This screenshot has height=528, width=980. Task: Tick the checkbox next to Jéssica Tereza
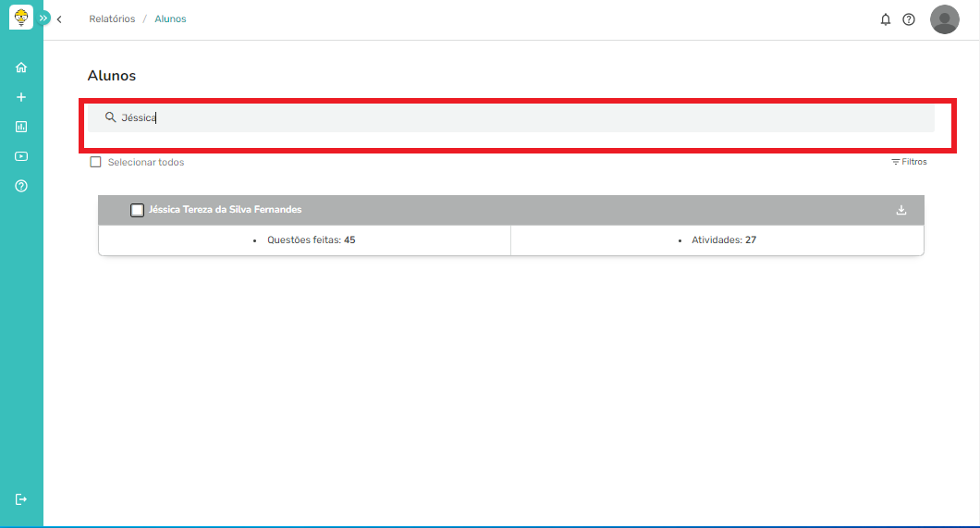point(137,210)
